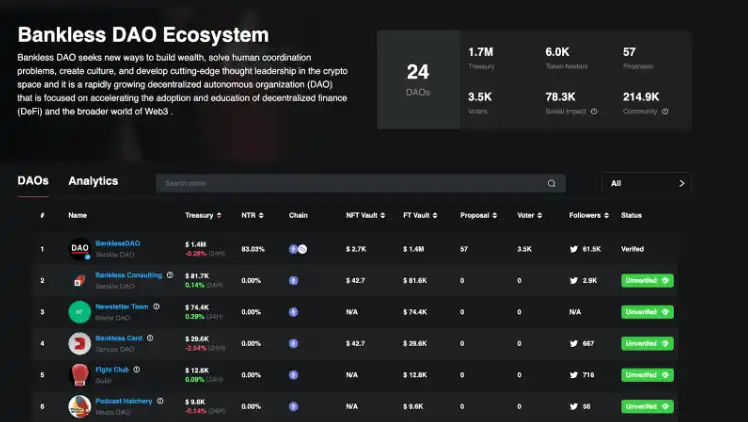
Task: Open the Podcast Hatchery link
Action: coord(124,401)
